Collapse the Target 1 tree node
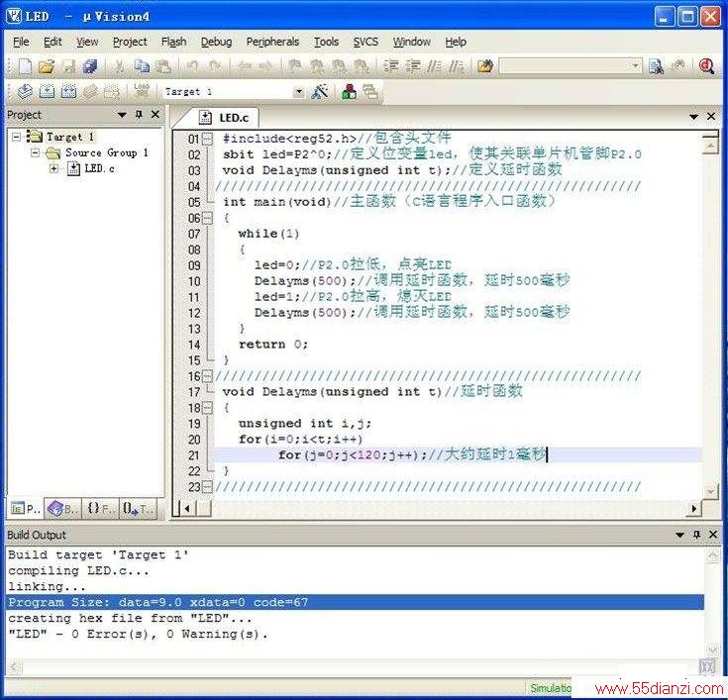The height and width of the screenshot is (700, 728). [17, 137]
